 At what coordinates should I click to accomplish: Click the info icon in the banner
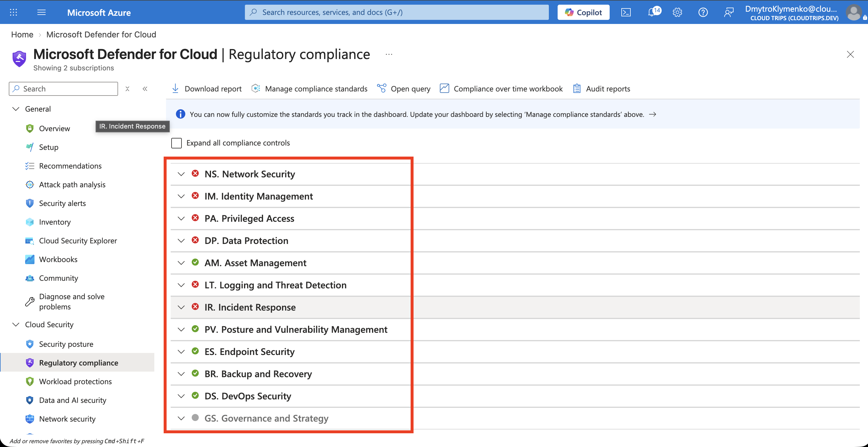tap(181, 114)
